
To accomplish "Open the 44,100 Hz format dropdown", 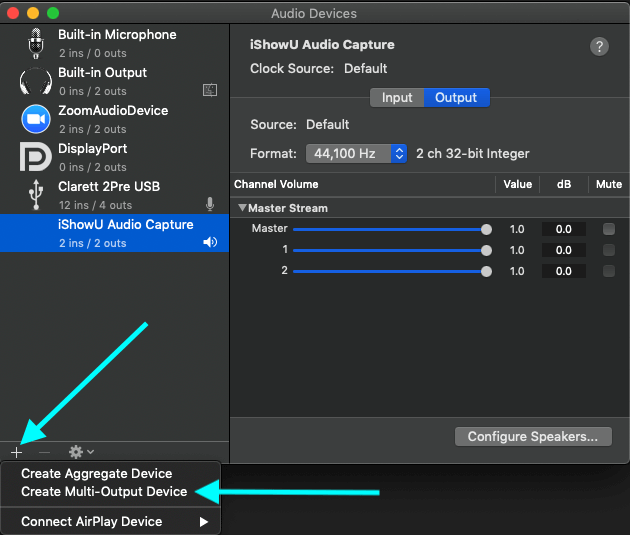I will 356,153.
